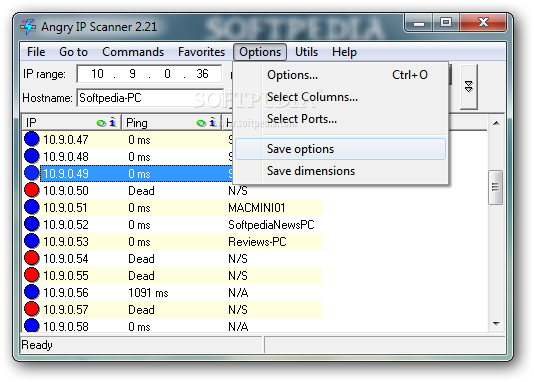Click the first IP range octet 10
Viewport: 534px width, 382px height.
[x=97, y=74]
